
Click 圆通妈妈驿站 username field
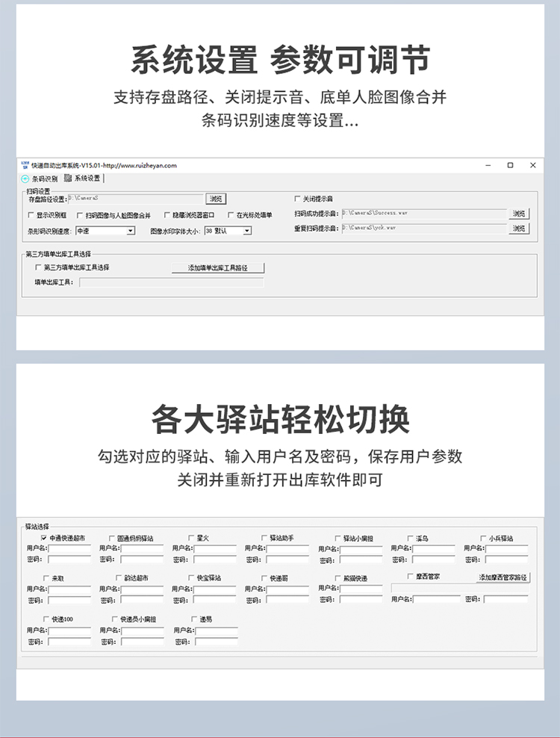coord(142,548)
